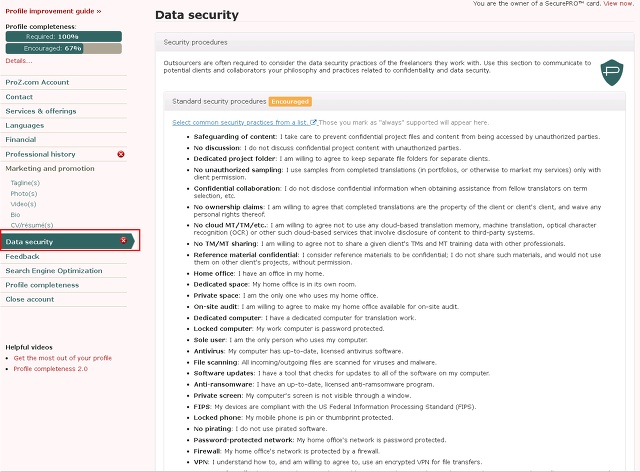
Task: Select the Languages section
Action: (24, 125)
